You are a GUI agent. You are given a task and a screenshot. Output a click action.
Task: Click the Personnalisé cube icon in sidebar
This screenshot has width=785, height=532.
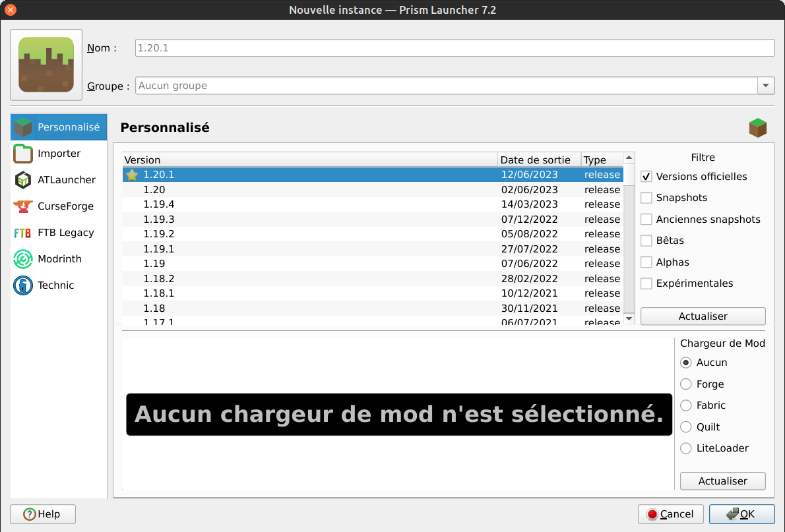tap(23, 127)
